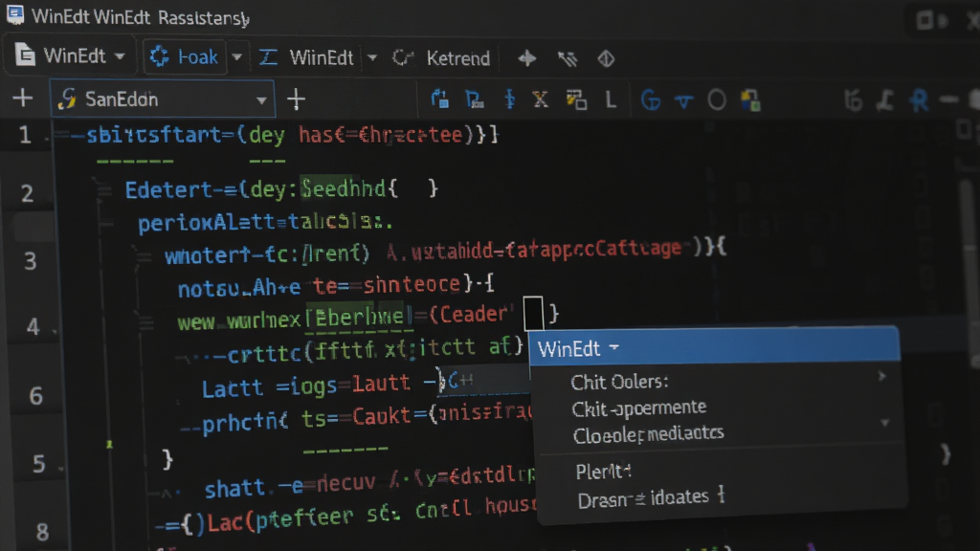
Task: Click the highlighted word 'Seedhhd' on line 2
Action: coord(342,188)
